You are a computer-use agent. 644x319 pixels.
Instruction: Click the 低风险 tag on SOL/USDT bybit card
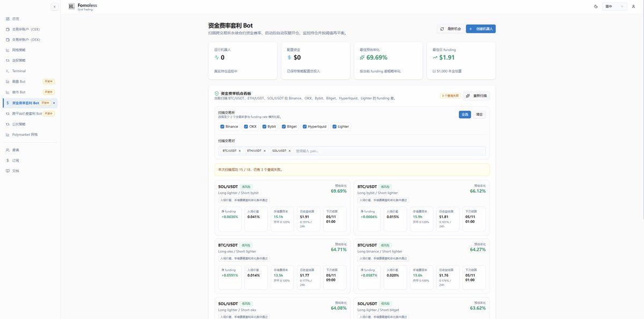[x=246, y=187]
